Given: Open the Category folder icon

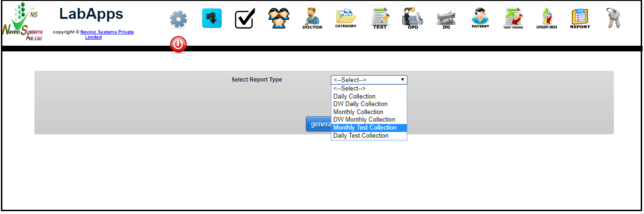Looking at the screenshot, I should point(346,18).
